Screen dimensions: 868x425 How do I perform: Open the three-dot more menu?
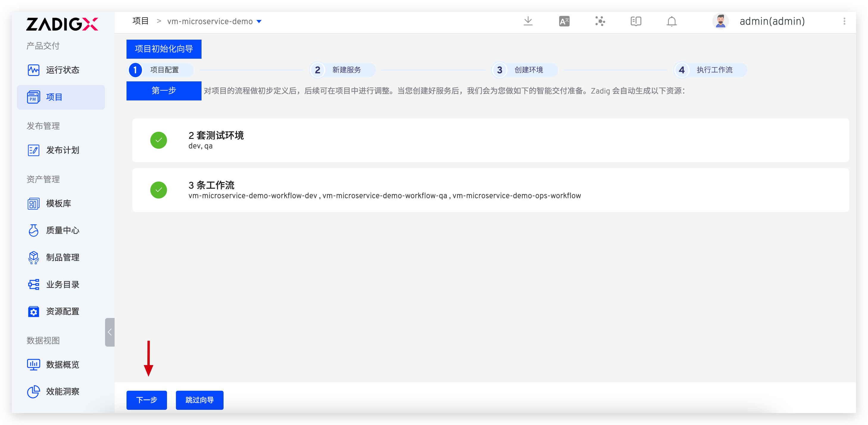point(844,21)
